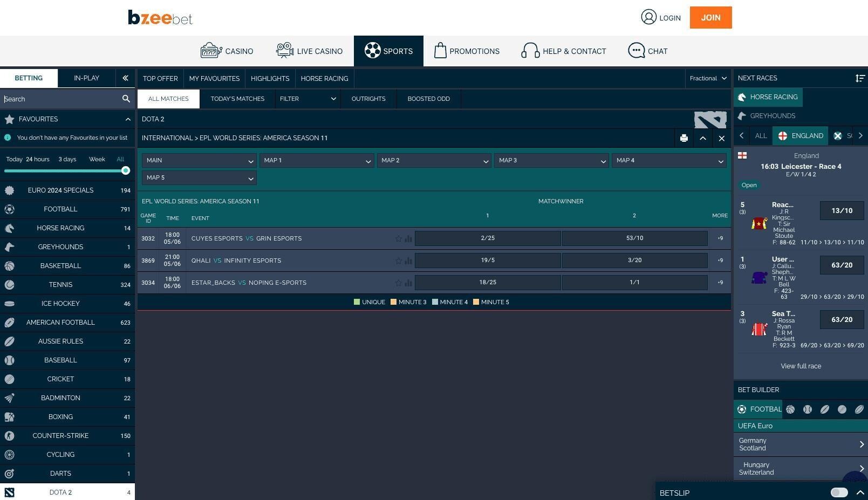Open Football in sports list

point(67,209)
